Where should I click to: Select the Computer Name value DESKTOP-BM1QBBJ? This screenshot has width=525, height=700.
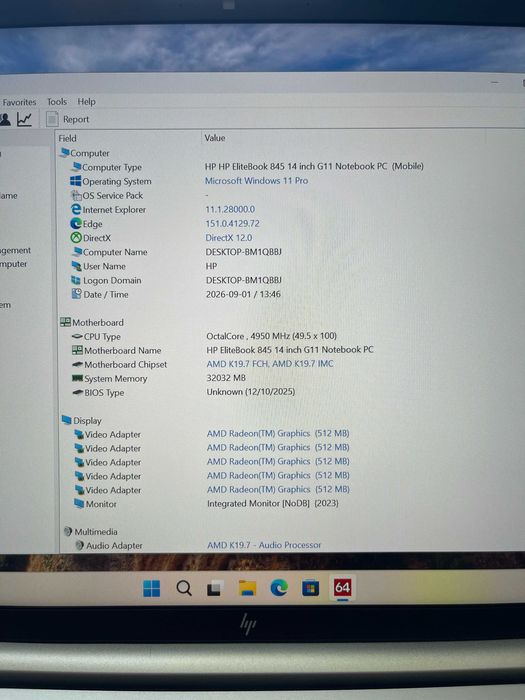[244, 252]
